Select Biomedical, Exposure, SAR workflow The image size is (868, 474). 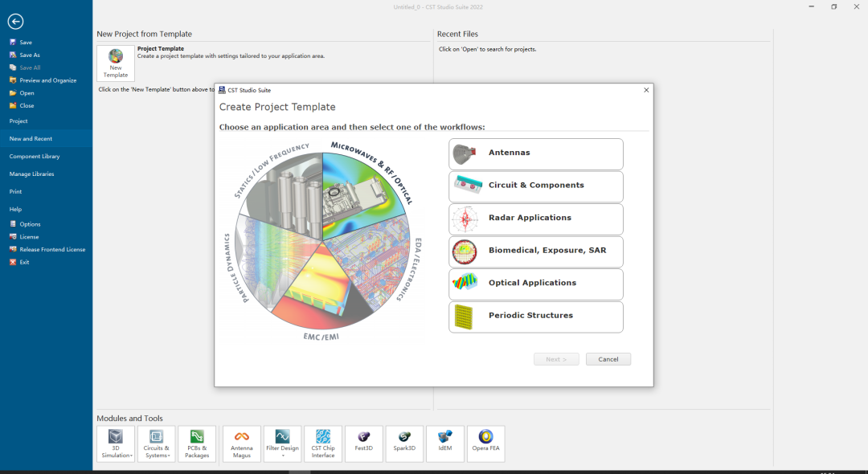coord(536,251)
